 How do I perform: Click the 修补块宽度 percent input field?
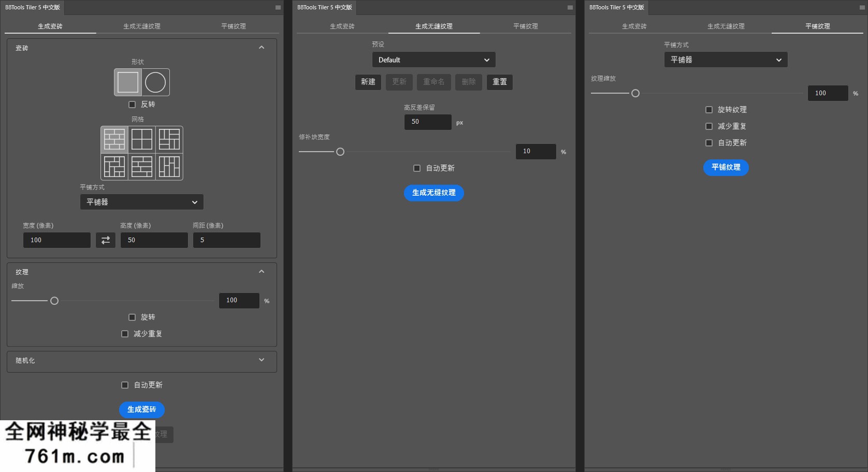[x=536, y=152]
